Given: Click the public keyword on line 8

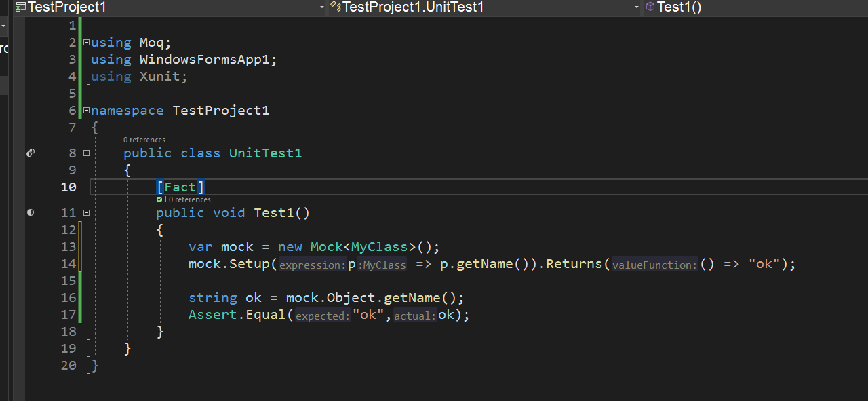Looking at the screenshot, I should click(148, 153).
